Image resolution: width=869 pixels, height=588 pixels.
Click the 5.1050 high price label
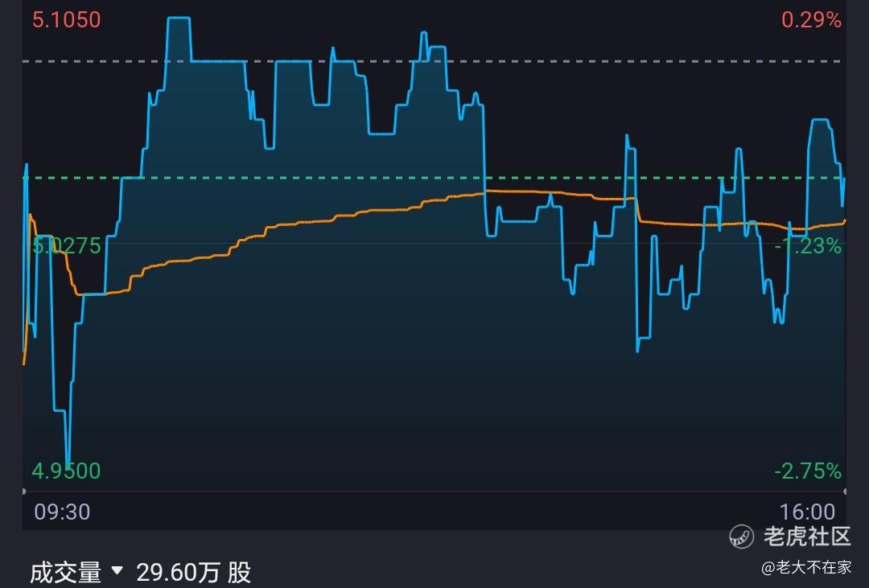[x=67, y=20]
